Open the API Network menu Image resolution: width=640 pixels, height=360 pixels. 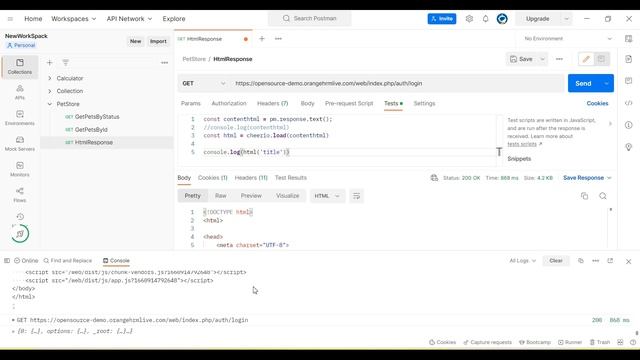click(x=129, y=19)
